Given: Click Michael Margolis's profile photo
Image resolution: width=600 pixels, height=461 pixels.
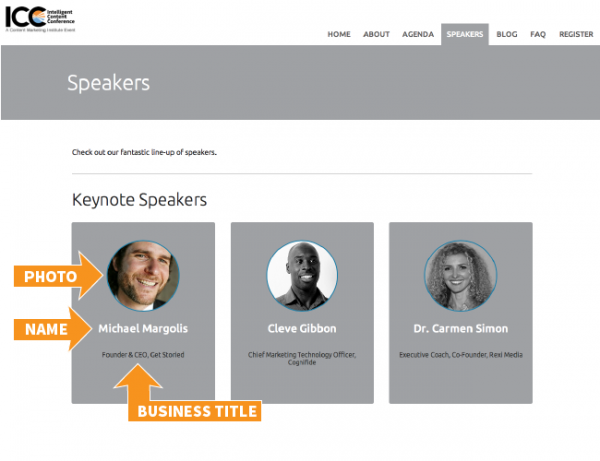Looking at the screenshot, I should click(x=143, y=275).
